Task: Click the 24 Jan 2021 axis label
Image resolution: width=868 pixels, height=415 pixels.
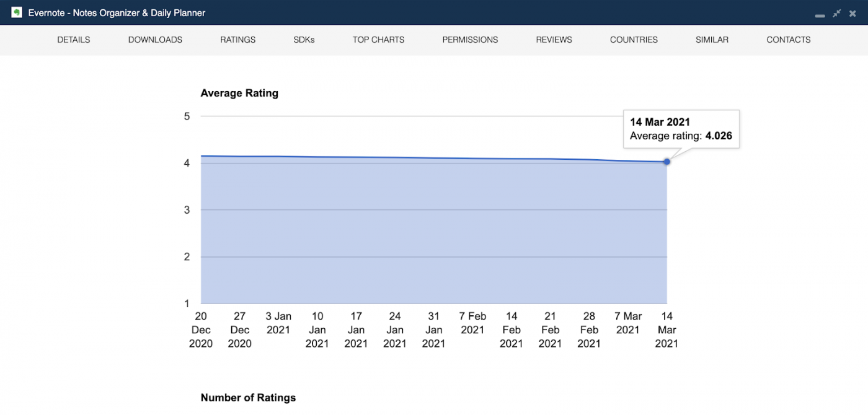Action: click(x=395, y=330)
